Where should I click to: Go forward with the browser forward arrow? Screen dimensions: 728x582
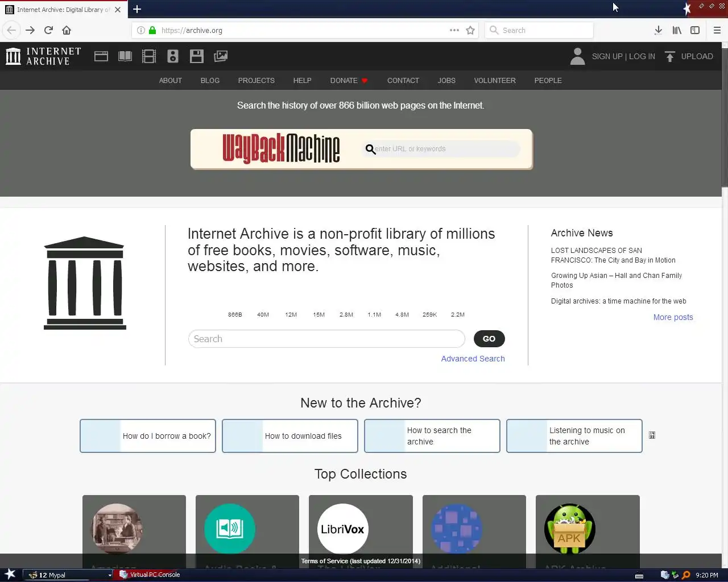click(30, 30)
